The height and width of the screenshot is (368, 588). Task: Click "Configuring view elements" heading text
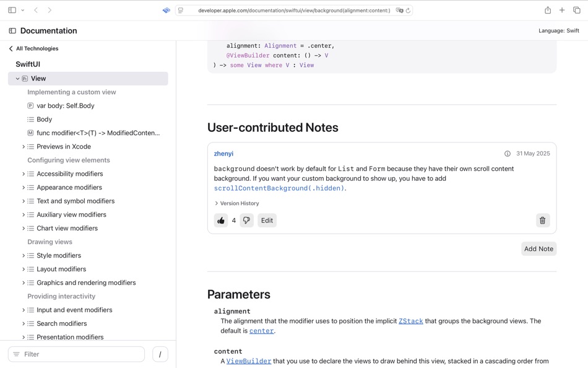click(x=69, y=160)
